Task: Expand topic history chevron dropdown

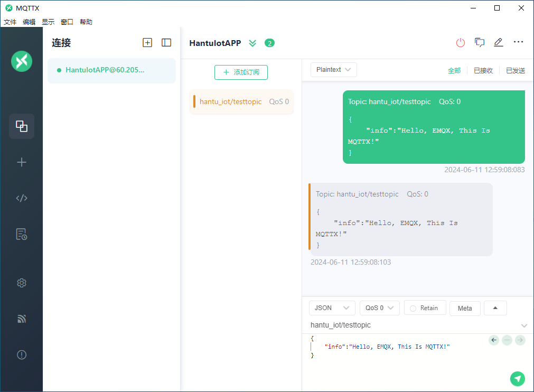Action: pyautogui.click(x=524, y=325)
